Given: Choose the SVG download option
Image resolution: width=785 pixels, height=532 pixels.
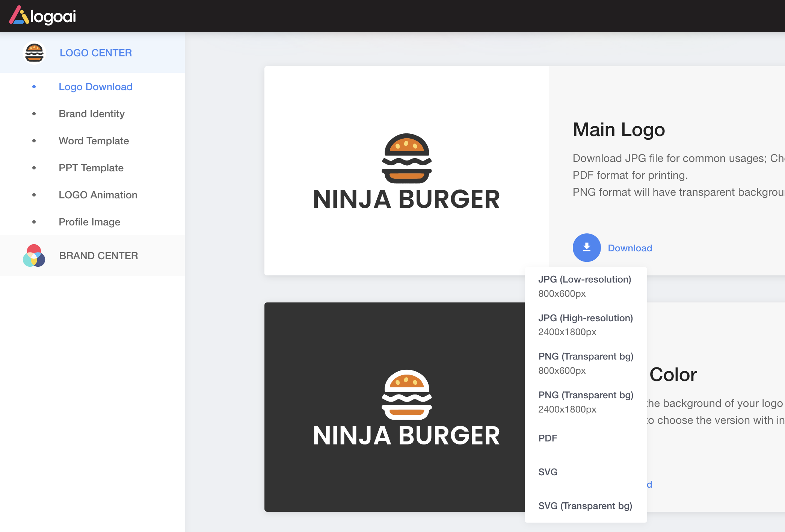Looking at the screenshot, I should 548,472.
